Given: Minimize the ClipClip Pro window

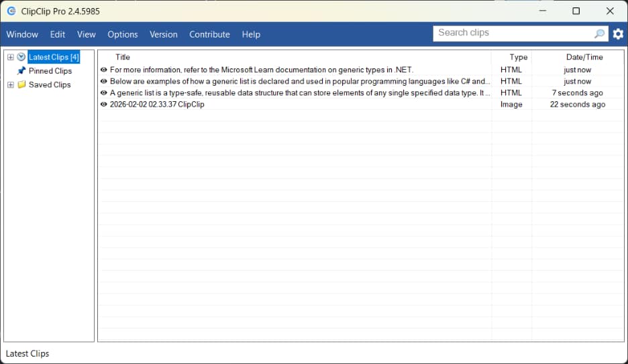Looking at the screenshot, I should click(543, 11).
